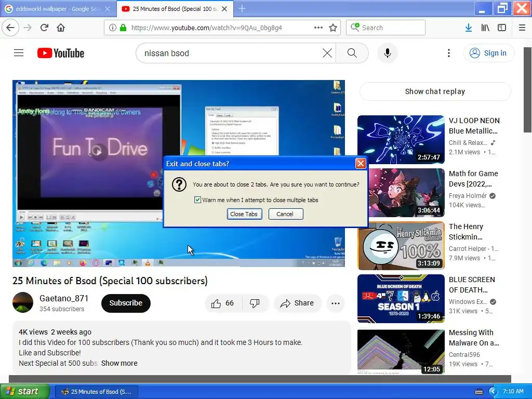Screen dimensions: 532x399
Task: Open the Windows Ex... channel name
Action: point(468,302)
